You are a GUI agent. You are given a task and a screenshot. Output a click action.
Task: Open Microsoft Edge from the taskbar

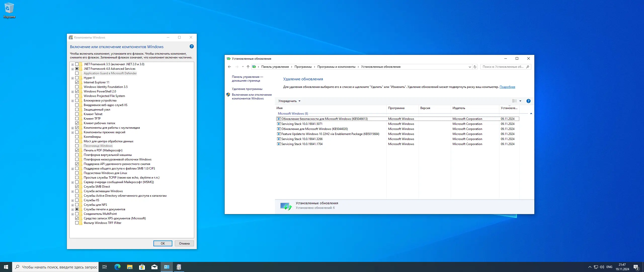(117, 267)
